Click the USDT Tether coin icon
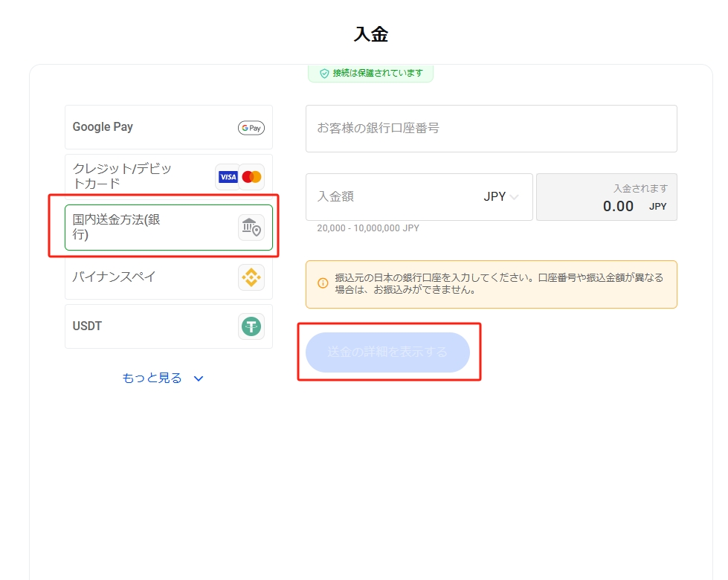This screenshot has width=728, height=580. 251,326
